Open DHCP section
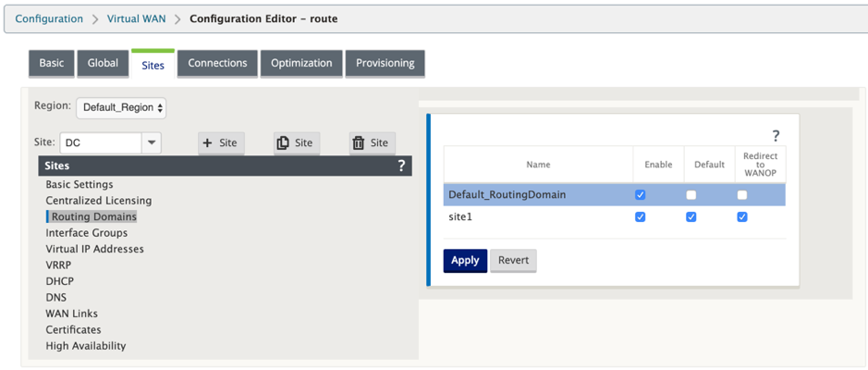 (x=59, y=281)
